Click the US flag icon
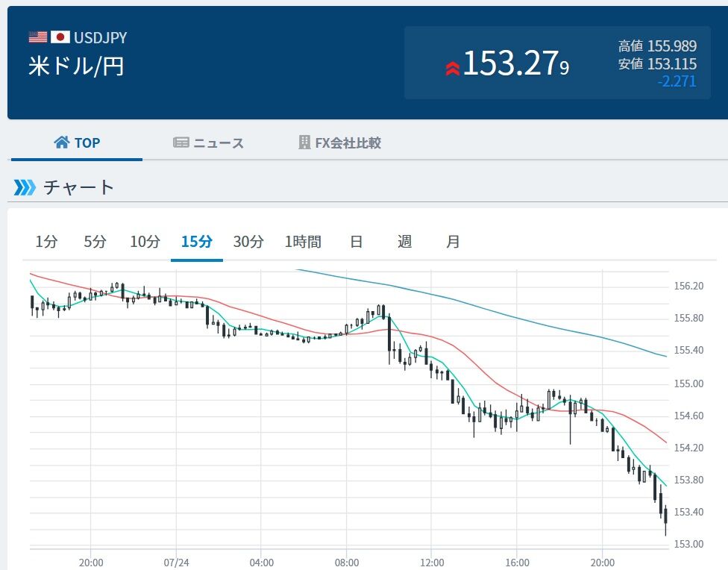 [37, 37]
